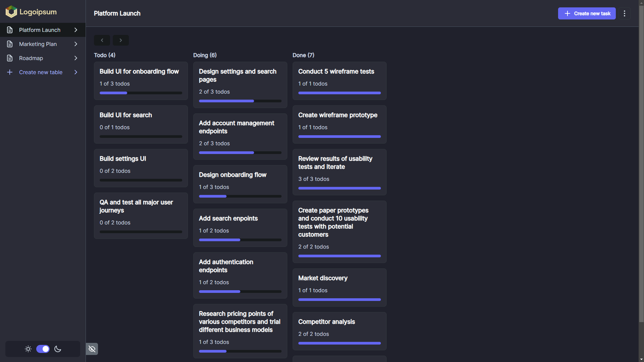
Task: Open the Market discovery card
Action: (340, 288)
